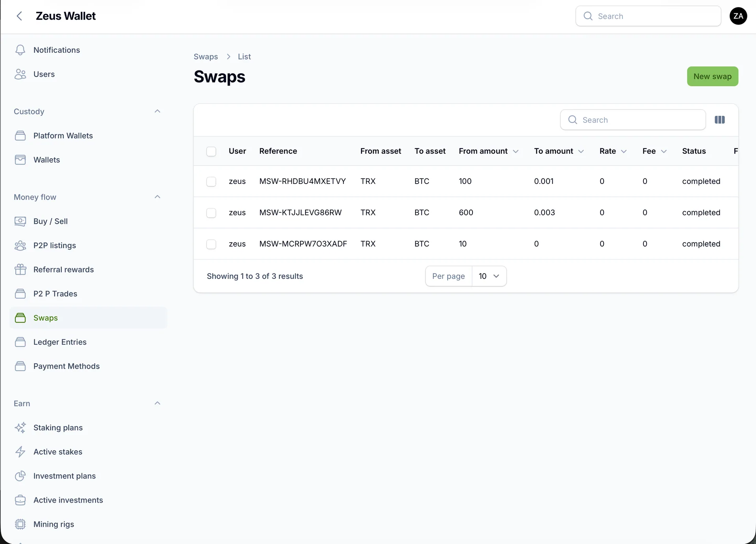Click the To amount value 0.001
The width and height of the screenshot is (756, 544).
click(544, 181)
